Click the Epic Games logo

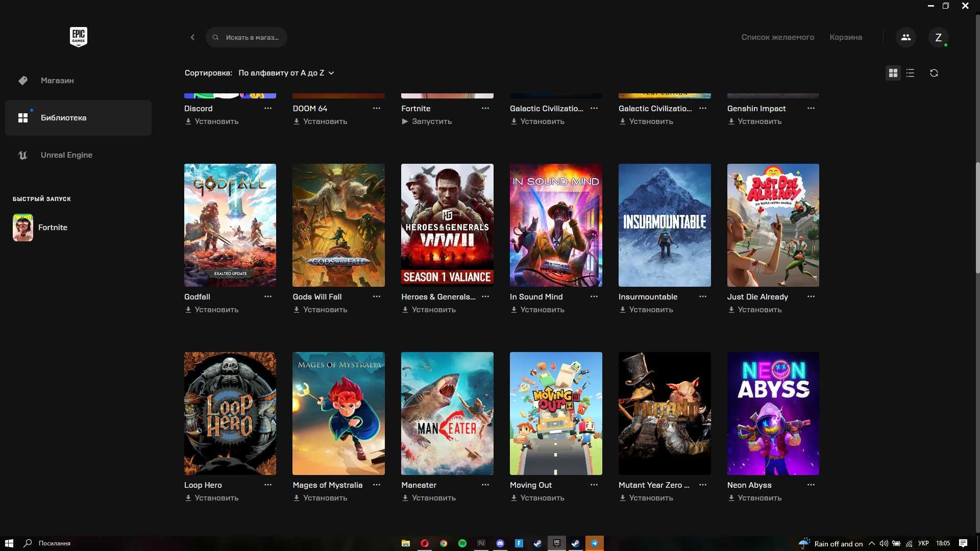pos(78,37)
